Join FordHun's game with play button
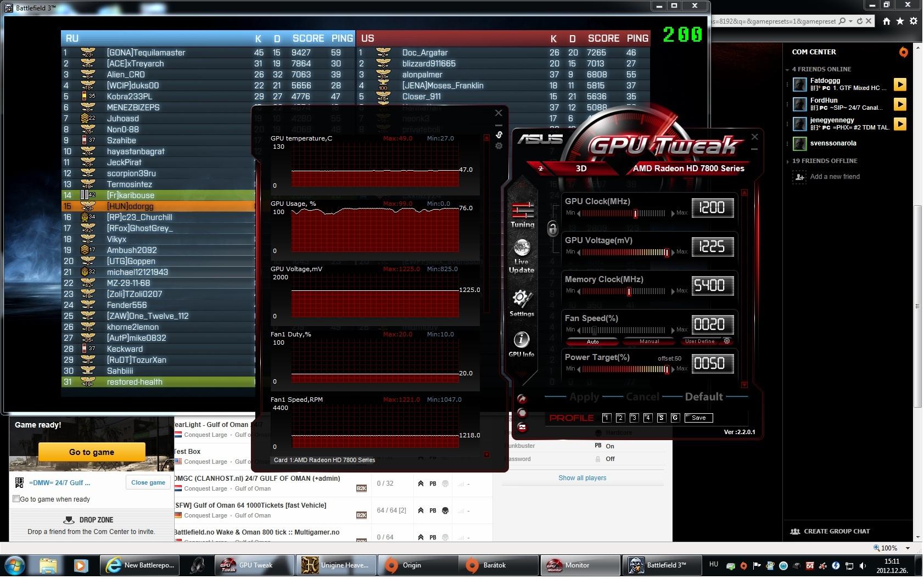The width and height of the screenshot is (924, 579). point(899,104)
